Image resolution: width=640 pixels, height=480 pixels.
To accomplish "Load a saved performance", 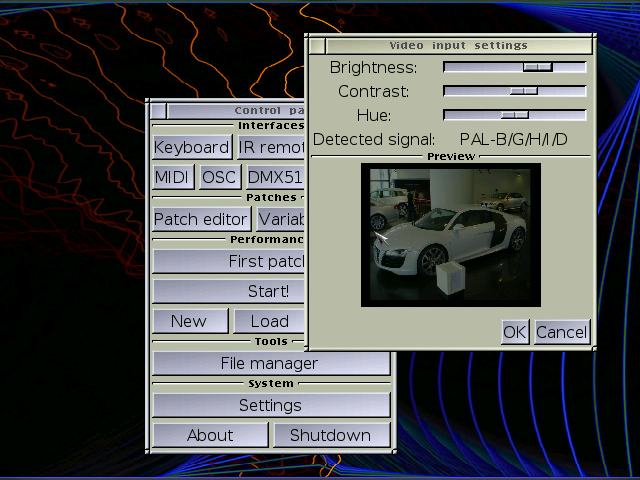I will pos(268,321).
